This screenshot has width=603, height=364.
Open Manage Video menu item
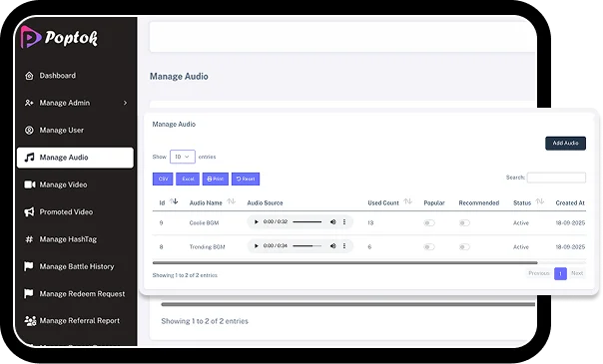coord(63,184)
